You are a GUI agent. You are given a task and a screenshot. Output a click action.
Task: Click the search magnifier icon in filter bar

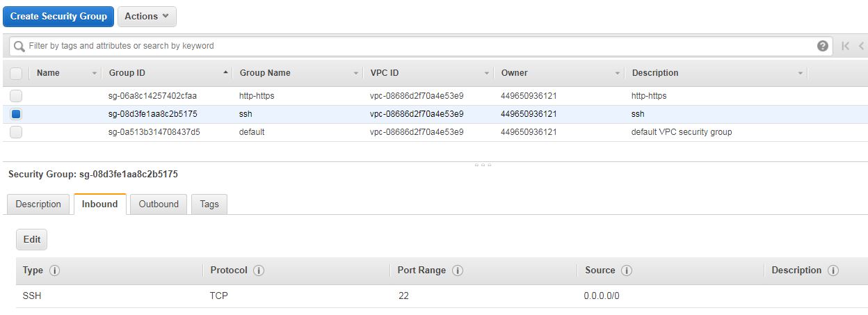[19, 46]
